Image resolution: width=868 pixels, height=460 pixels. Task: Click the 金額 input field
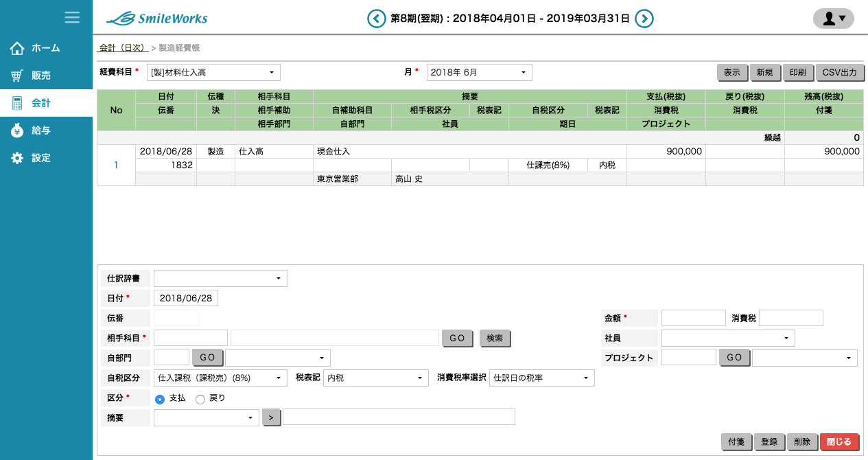click(694, 318)
